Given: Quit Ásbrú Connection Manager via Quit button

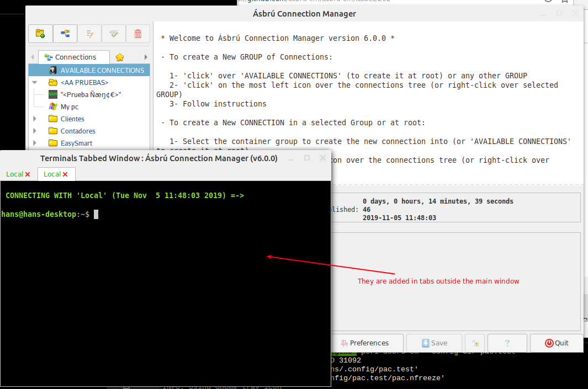Looking at the screenshot, I should click(x=557, y=343).
